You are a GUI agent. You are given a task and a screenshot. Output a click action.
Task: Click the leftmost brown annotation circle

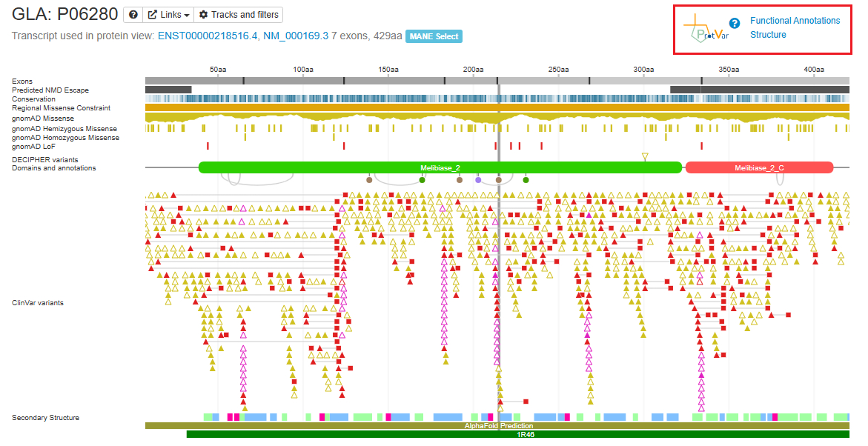[x=369, y=180]
